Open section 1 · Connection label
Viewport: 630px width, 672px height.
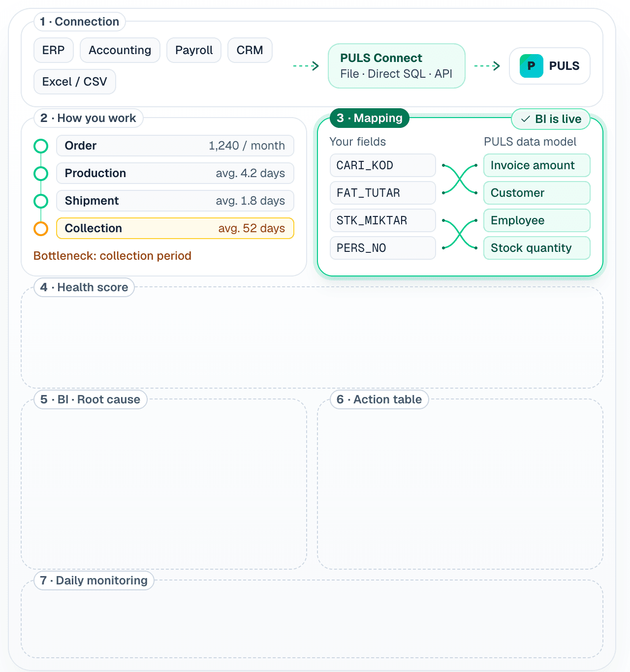80,22
